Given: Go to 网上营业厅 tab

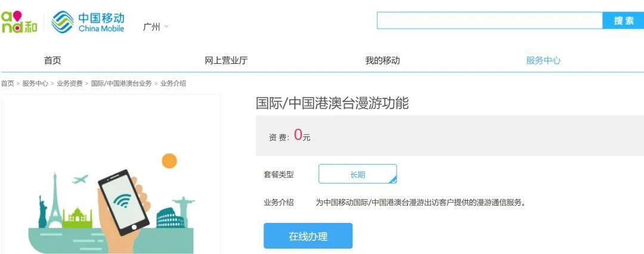Looking at the screenshot, I should [226, 60].
